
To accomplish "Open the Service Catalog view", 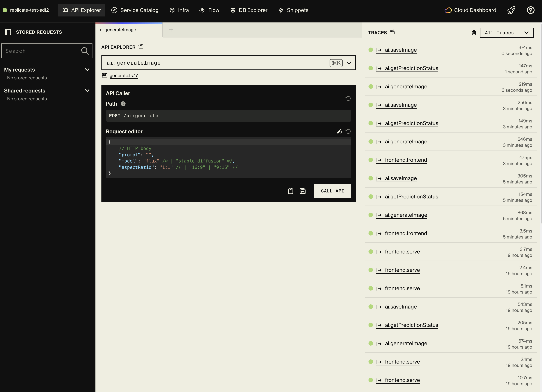I will point(135,10).
